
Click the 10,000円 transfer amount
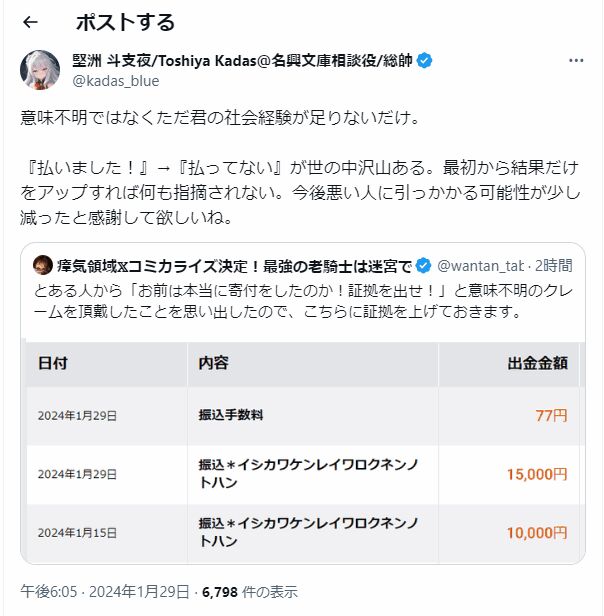coord(537,531)
